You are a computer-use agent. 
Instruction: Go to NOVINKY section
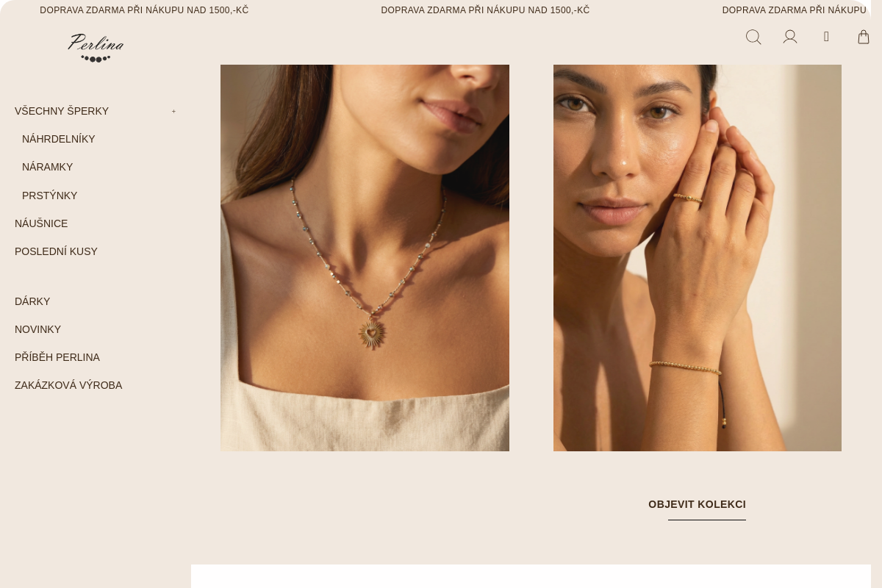[37, 329]
